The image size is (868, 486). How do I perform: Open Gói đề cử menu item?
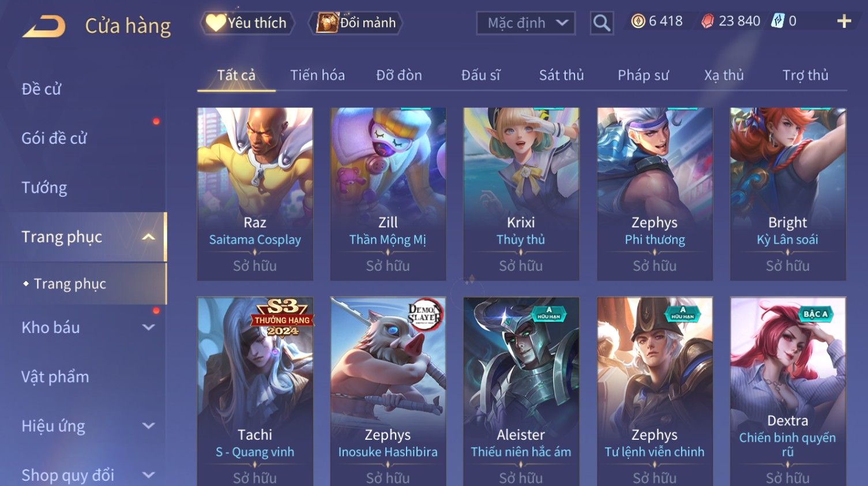point(54,139)
